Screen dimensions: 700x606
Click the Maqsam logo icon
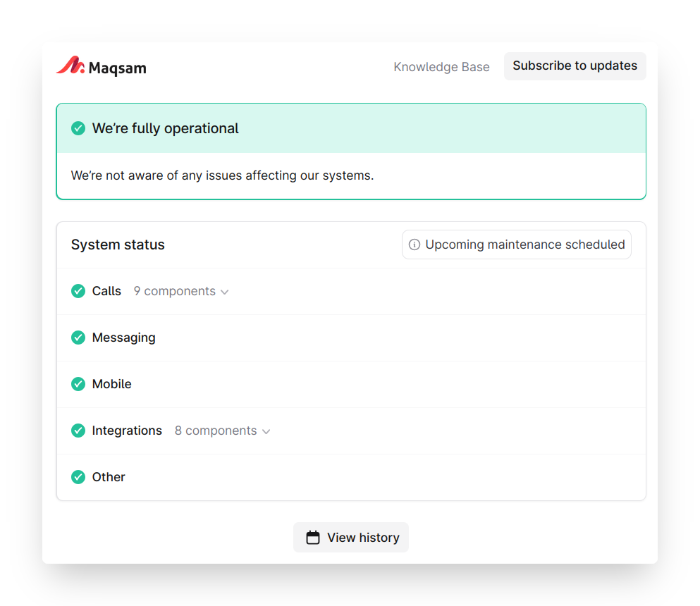(70, 66)
